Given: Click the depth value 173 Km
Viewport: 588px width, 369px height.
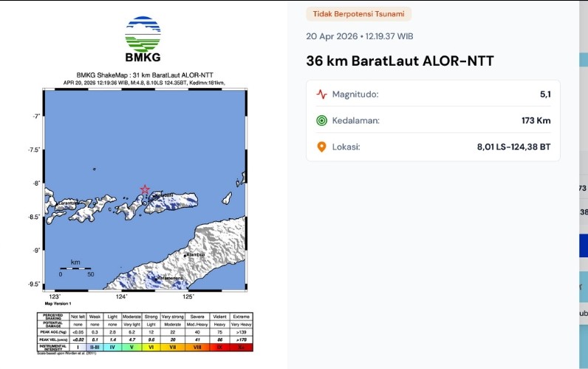Looking at the screenshot, I should coord(536,121).
